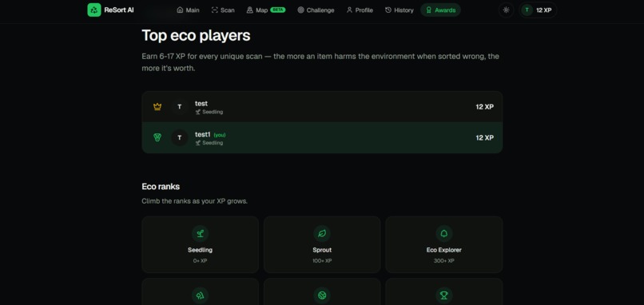Select the player name "test1"
The image size is (644, 305).
click(202, 134)
